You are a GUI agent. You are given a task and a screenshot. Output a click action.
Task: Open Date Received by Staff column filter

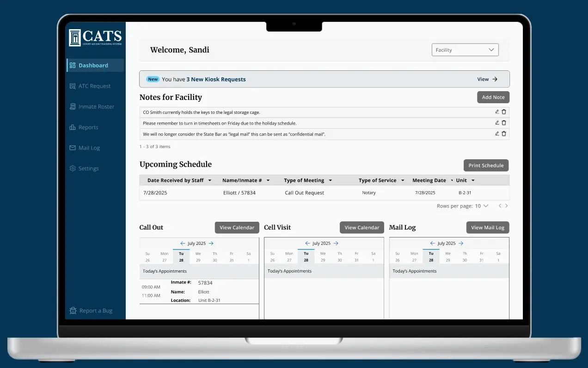point(210,181)
